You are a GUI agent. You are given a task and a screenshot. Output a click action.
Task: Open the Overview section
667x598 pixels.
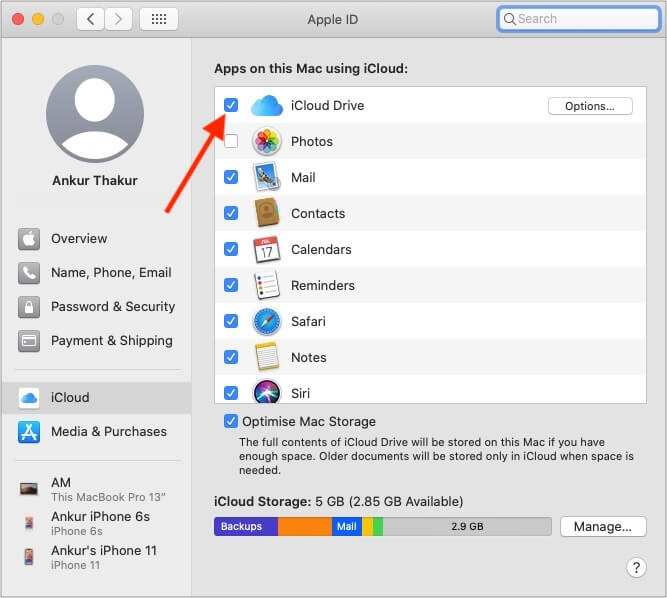coord(97,239)
